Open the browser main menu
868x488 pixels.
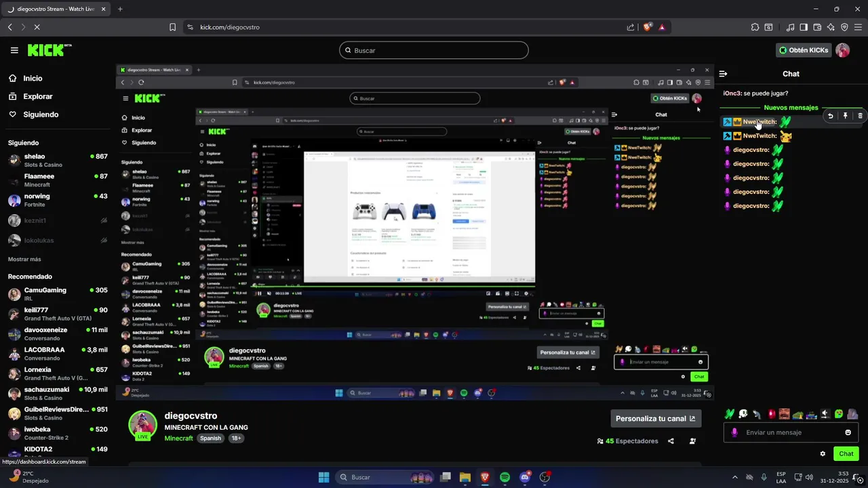coord(858,27)
